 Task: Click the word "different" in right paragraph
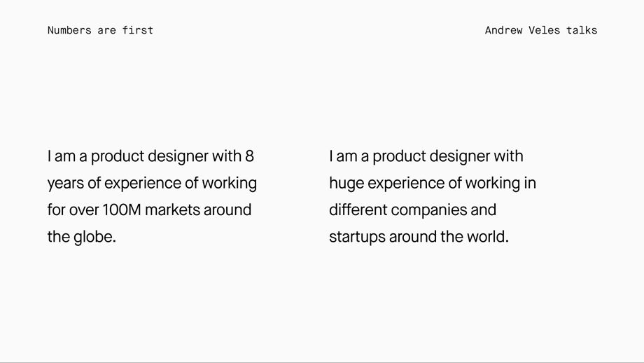[358, 210]
